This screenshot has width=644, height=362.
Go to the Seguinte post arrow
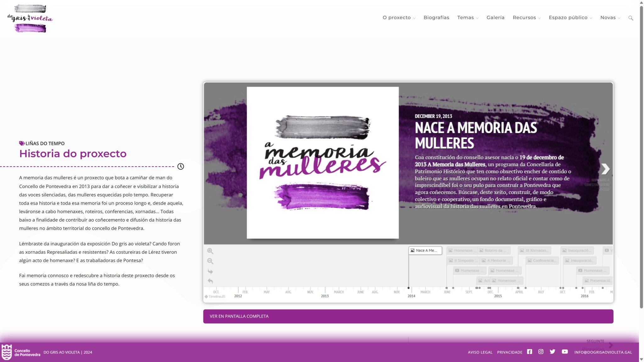(610, 345)
